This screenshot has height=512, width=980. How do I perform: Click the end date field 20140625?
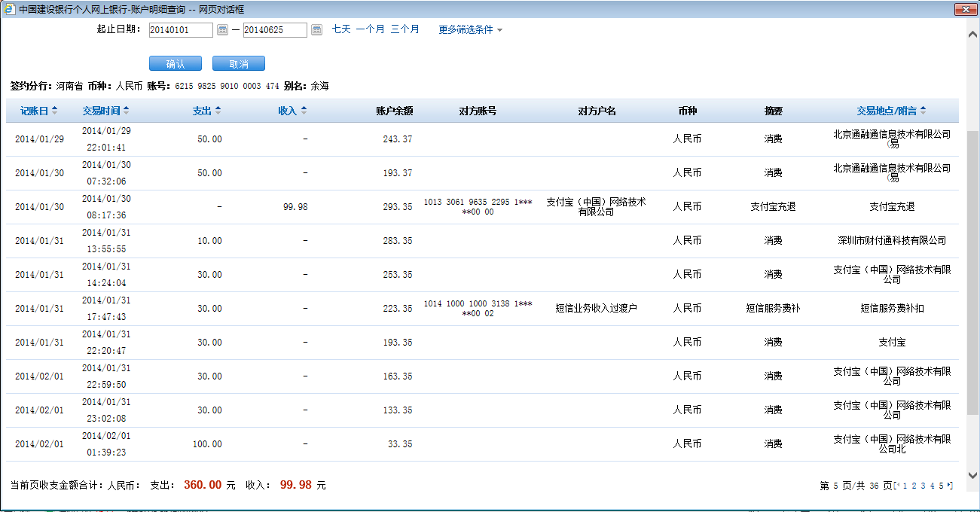tap(274, 30)
